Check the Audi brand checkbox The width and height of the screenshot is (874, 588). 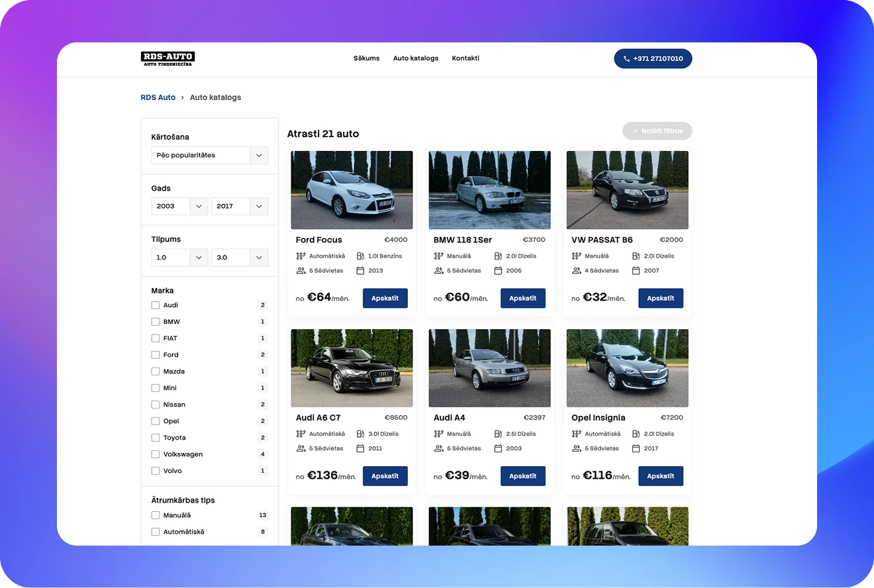click(156, 305)
